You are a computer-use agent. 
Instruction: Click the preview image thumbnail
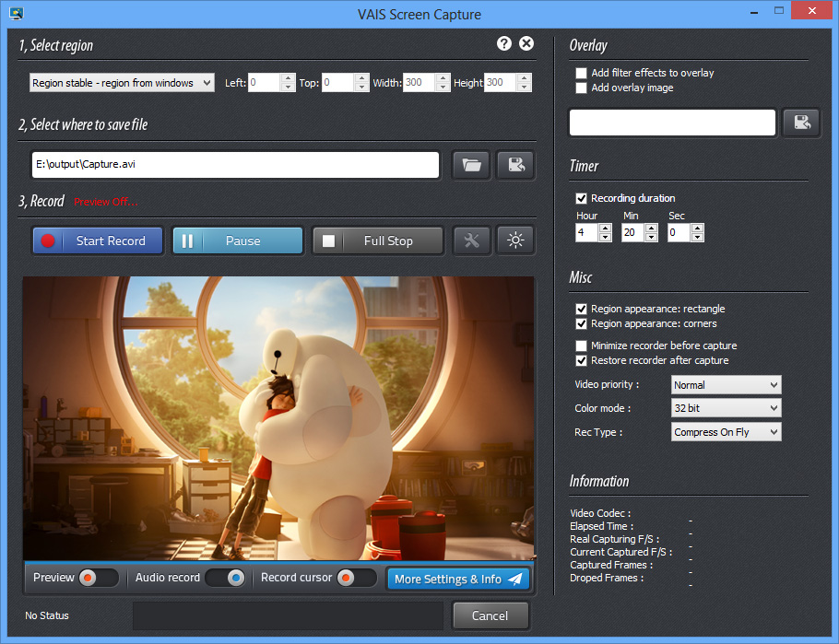coord(278,418)
